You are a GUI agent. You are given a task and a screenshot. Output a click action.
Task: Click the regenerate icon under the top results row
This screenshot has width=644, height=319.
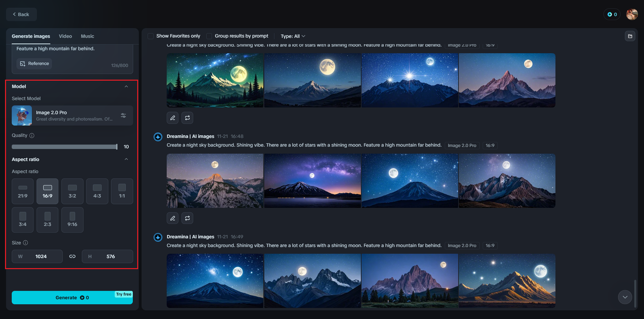coord(187,118)
